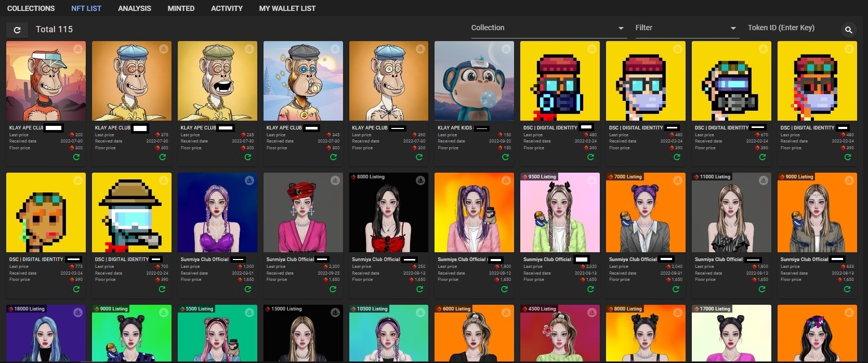
Task: Refresh the DSC card with last price 775
Action: click(x=76, y=289)
